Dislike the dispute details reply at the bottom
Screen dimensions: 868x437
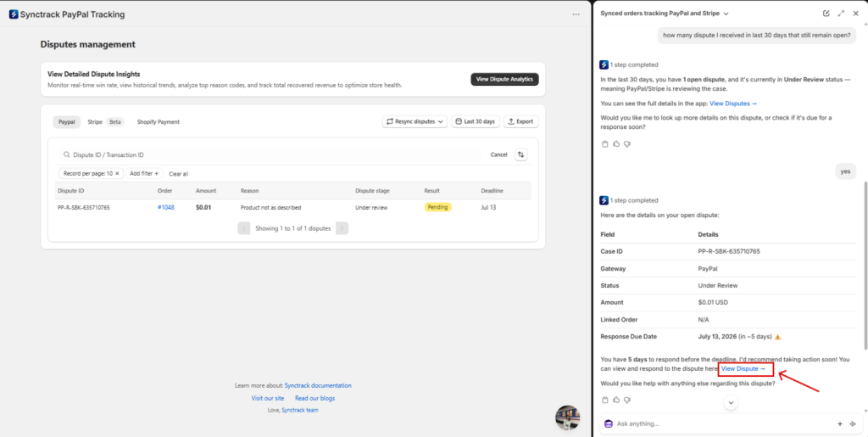627,400
